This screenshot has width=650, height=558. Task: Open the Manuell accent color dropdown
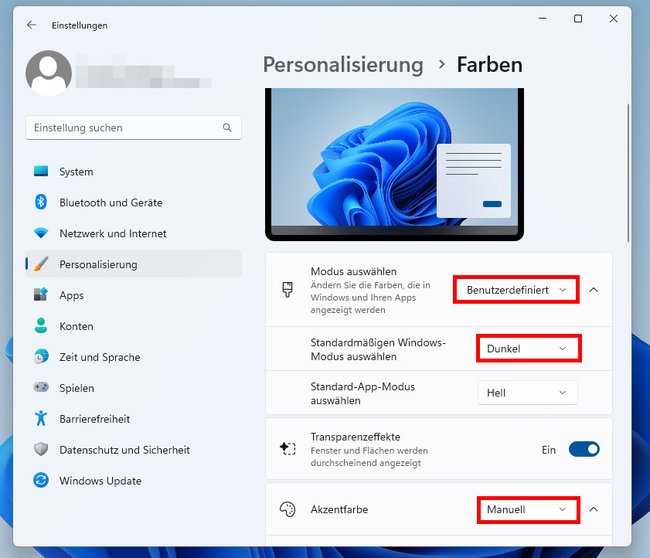[528, 509]
